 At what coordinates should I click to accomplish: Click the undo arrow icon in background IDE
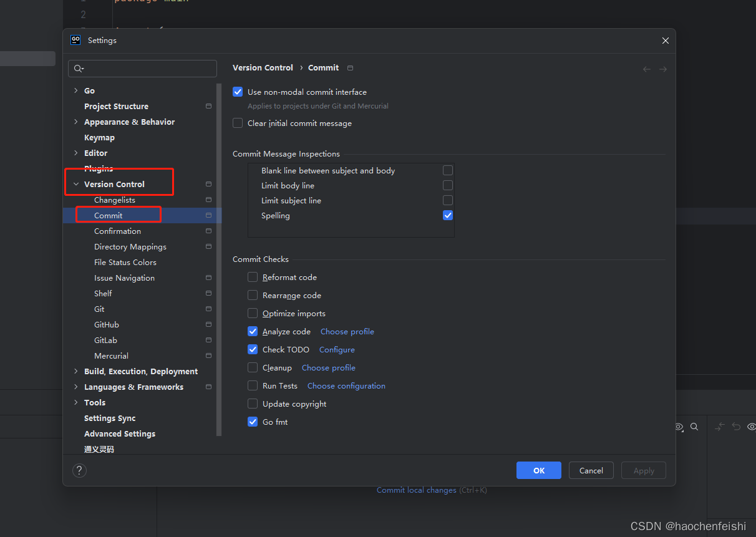pyautogui.click(x=736, y=427)
